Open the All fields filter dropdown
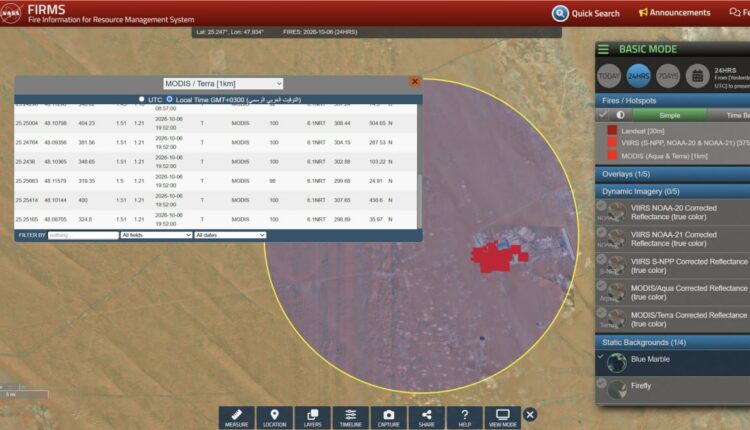The height and width of the screenshot is (430, 750). (156, 235)
